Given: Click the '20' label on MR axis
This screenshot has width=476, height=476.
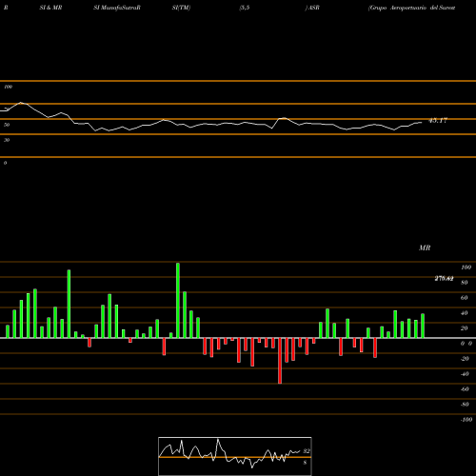Looking at the screenshot, I should (x=465, y=328).
